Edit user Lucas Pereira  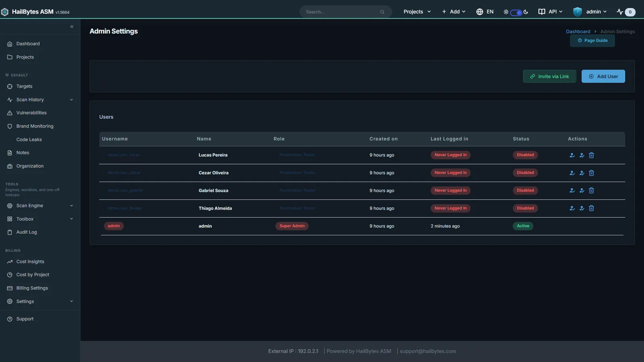(x=582, y=155)
